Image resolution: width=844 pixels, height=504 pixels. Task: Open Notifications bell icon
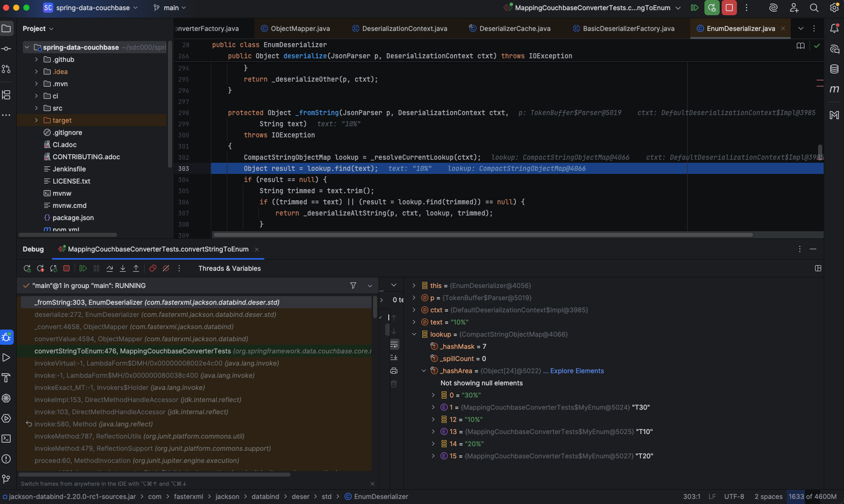pyautogui.click(x=834, y=28)
